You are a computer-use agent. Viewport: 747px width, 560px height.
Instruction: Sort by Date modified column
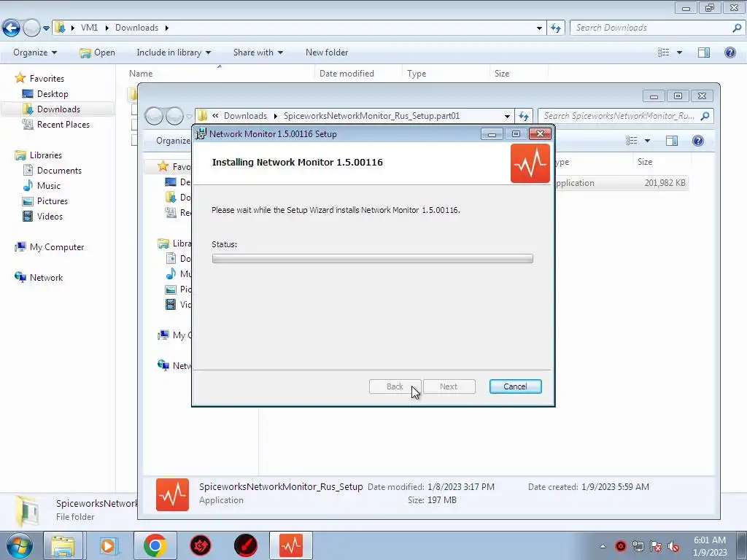(x=347, y=74)
